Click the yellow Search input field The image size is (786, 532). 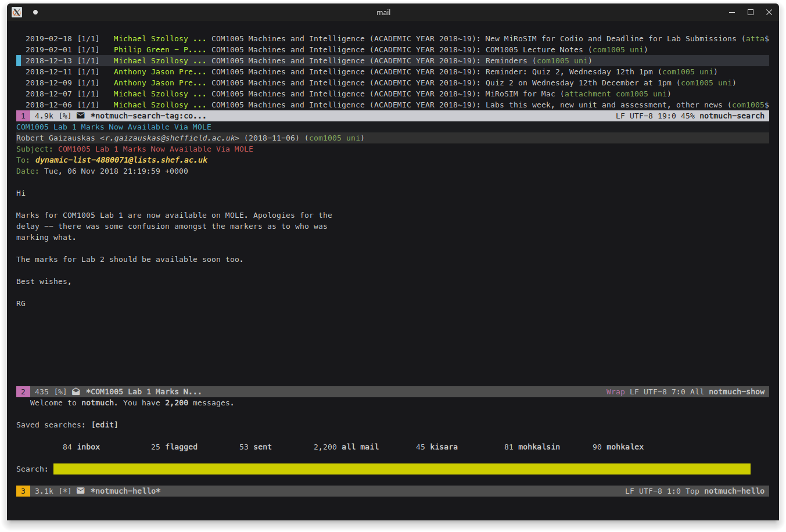tap(401, 469)
